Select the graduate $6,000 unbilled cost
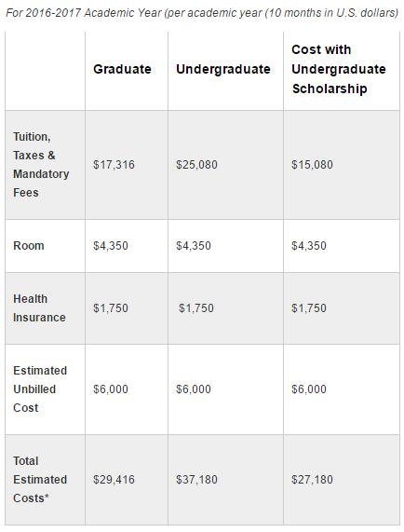404x532 pixels. coord(111,389)
